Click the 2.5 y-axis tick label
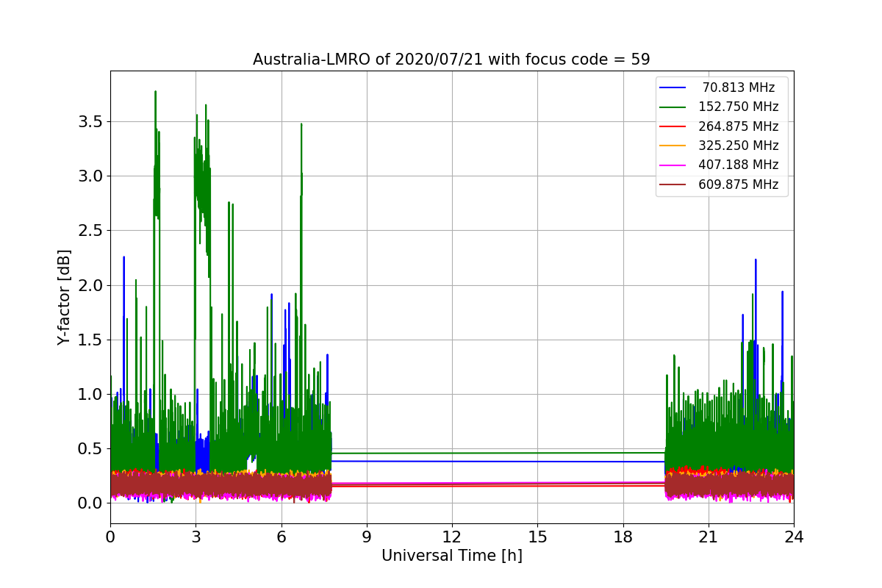882x588 pixels. click(x=90, y=230)
